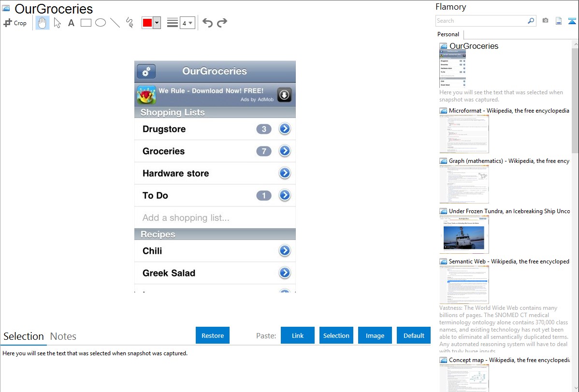This screenshot has width=579, height=392.
Task: Click the document page icon beside the camera
Action: 559,21
